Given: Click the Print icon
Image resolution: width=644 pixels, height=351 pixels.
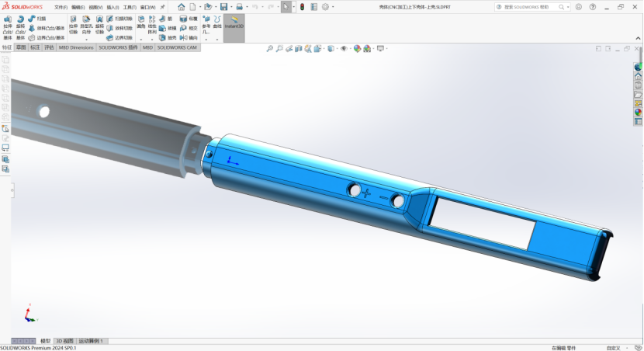Looking at the screenshot, I should [240, 7].
